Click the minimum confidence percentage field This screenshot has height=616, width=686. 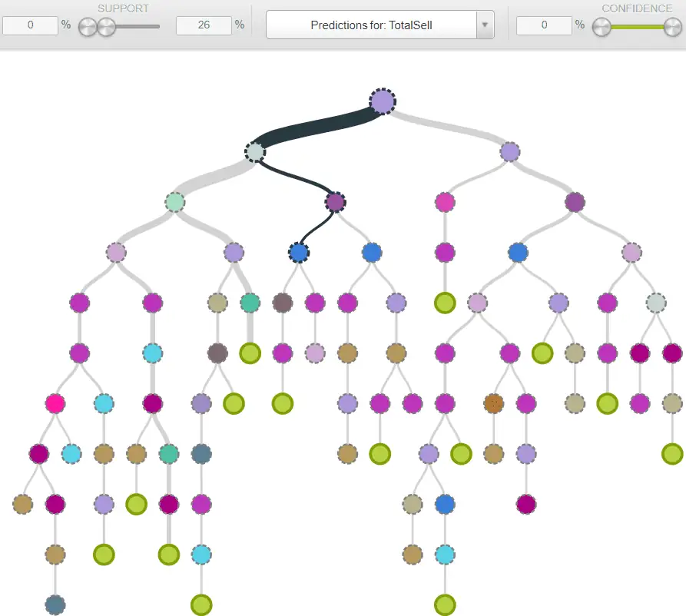pyautogui.click(x=544, y=25)
